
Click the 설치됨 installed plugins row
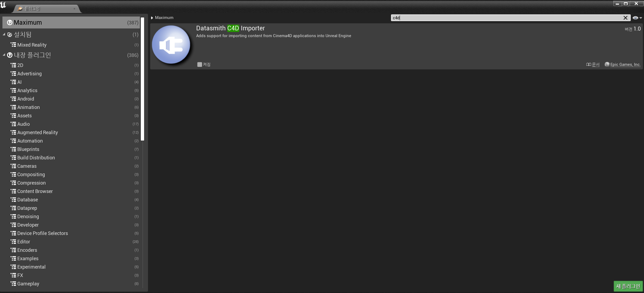click(71, 35)
